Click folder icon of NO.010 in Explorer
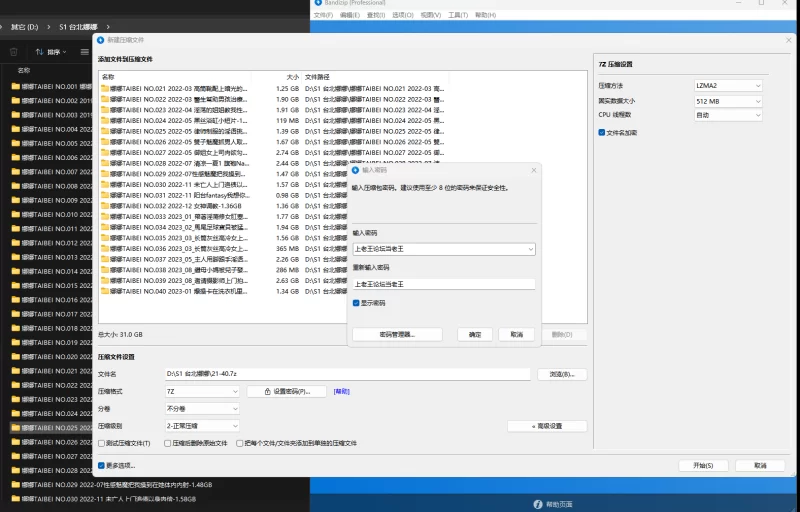Image resolution: width=800 pixels, height=512 pixels. click(x=16, y=215)
